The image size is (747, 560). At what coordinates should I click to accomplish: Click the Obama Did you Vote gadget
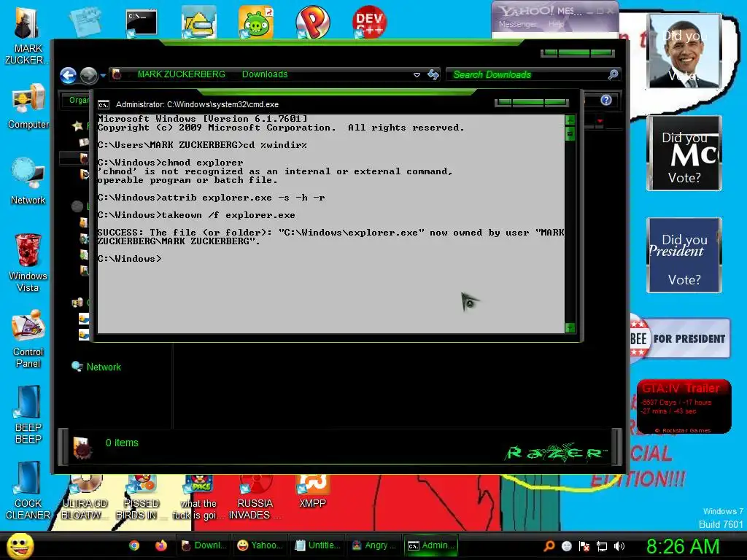[x=684, y=51]
